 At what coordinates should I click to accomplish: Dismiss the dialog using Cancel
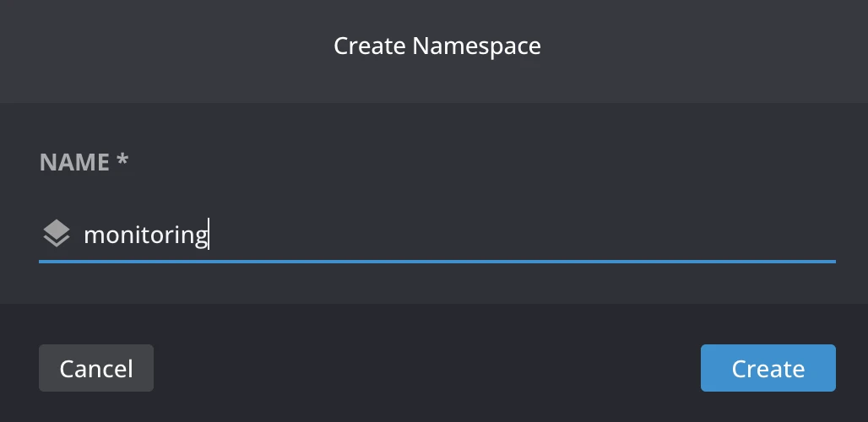point(96,368)
